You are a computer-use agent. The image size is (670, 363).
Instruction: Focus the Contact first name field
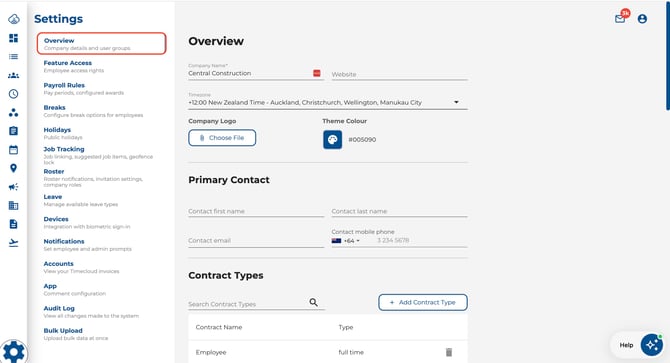click(x=256, y=211)
